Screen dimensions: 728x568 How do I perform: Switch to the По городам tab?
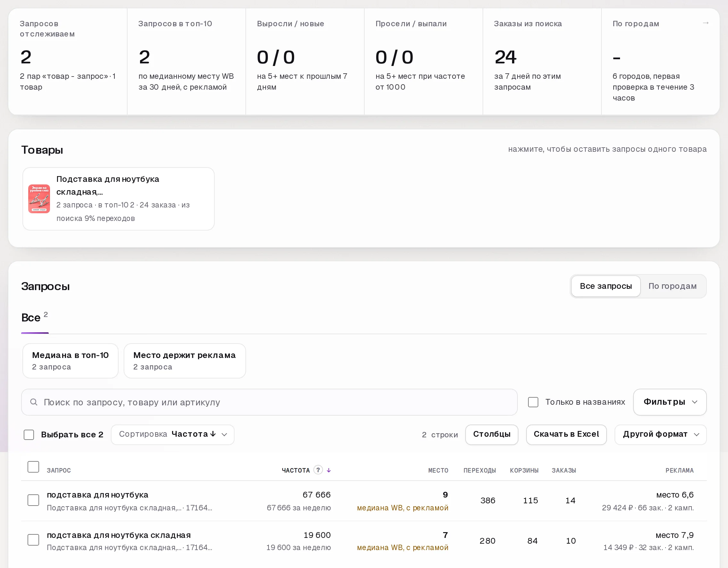(672, 286)
